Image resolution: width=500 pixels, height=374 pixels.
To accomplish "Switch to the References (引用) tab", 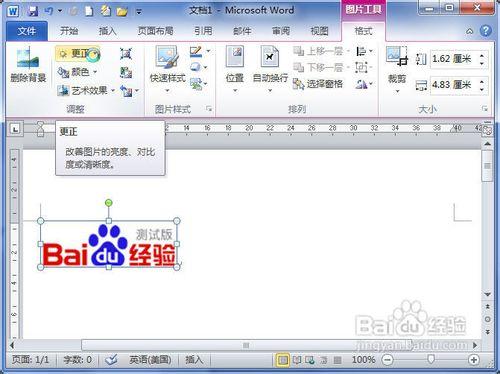I will point(203,31).
